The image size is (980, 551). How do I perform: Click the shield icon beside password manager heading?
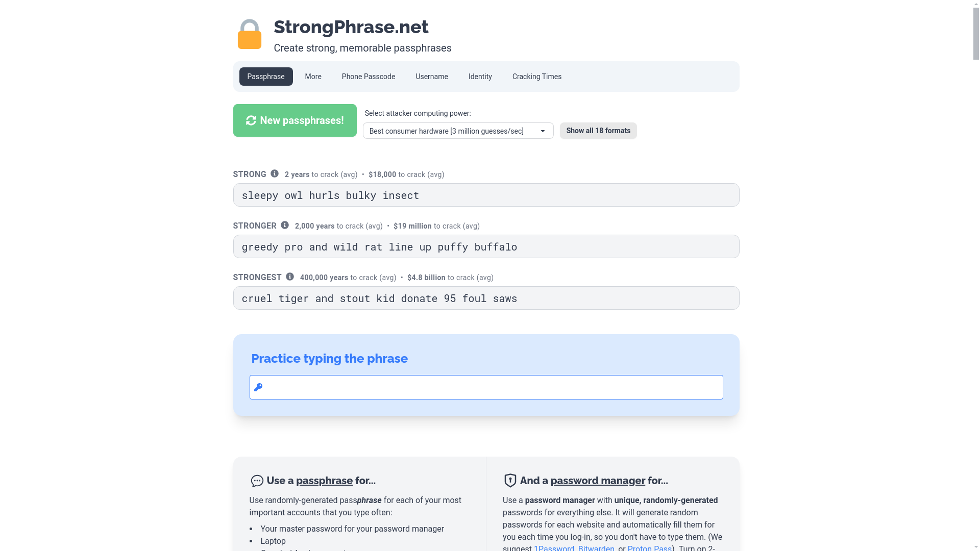point(510,481)
